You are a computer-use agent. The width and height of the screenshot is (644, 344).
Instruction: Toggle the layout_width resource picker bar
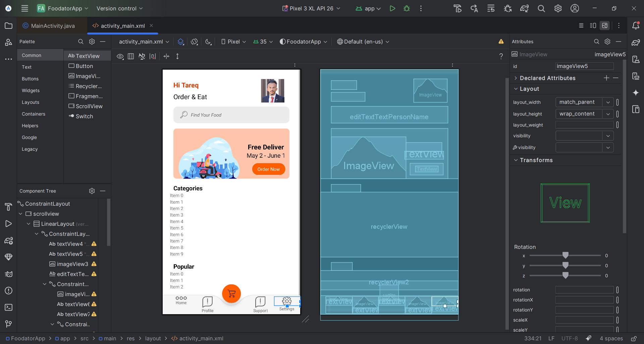(618, 102)
